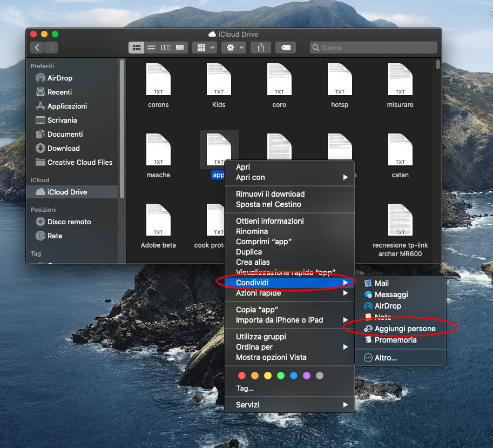Expand the Ordina per submenu
This screenshot has height=448, width=493.
[289, 347]
